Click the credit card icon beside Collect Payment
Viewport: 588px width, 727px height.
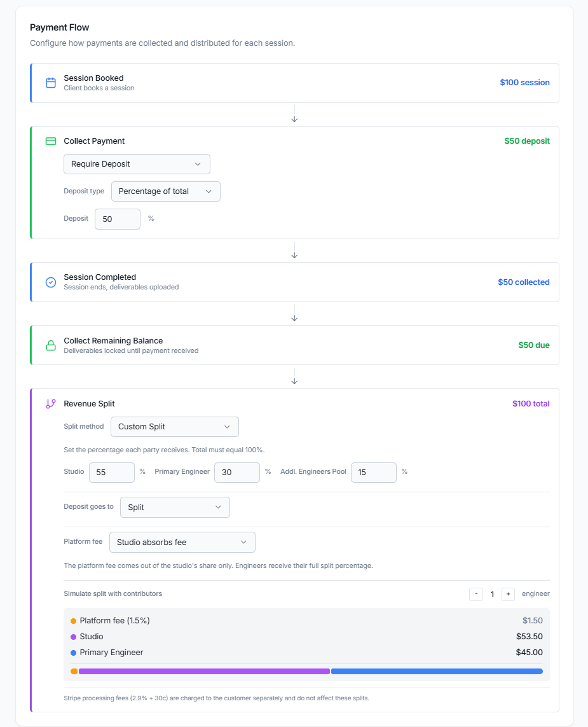point(51,141)
